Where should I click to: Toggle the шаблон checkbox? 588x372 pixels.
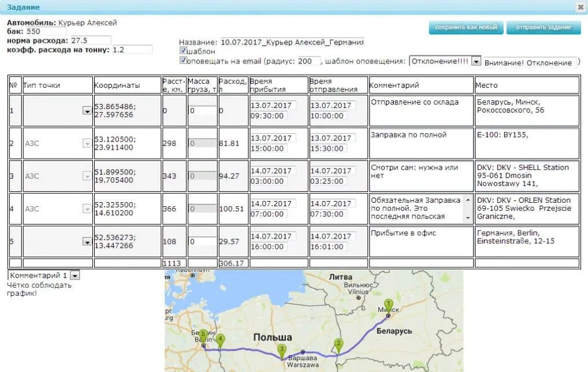click(x=183, y=50)
